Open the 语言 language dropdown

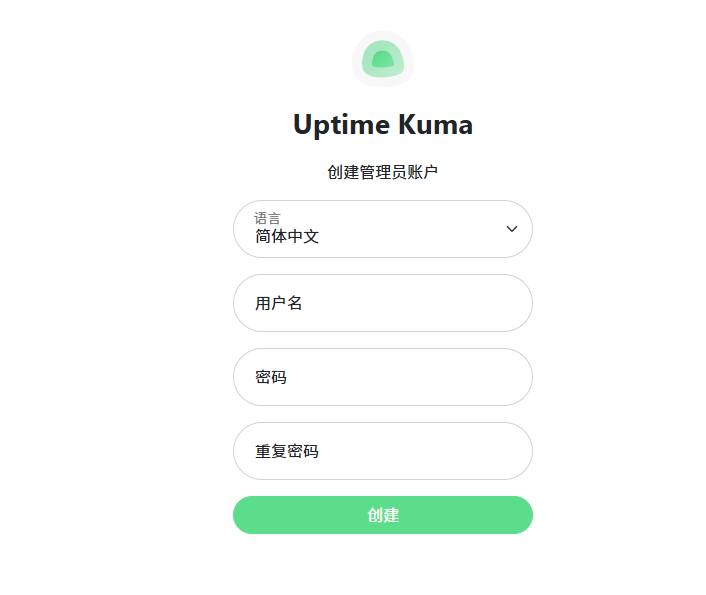(383, 229)
